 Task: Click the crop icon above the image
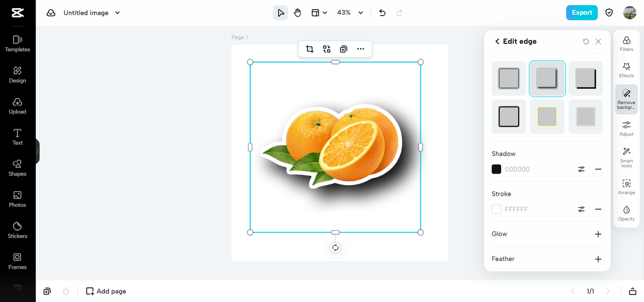(x=309, y=49)
